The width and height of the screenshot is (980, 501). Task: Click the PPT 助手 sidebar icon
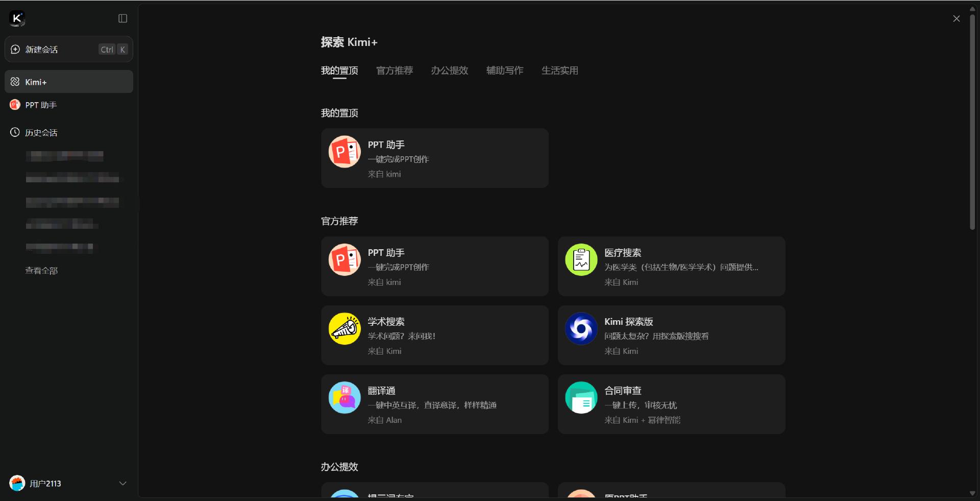[x=15, y=105]
